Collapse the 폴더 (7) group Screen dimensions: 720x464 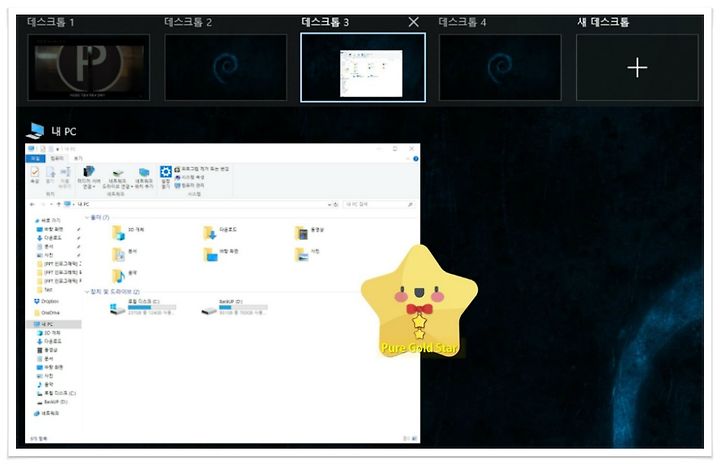click(87, 217)
